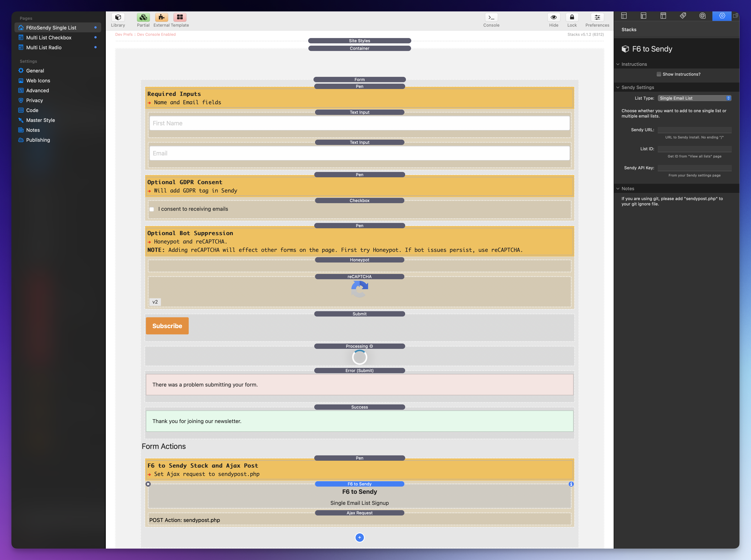Screen dimensions: 751x560
Task: Click the Lock toolbar icon
Action: (x=572, y=17)
